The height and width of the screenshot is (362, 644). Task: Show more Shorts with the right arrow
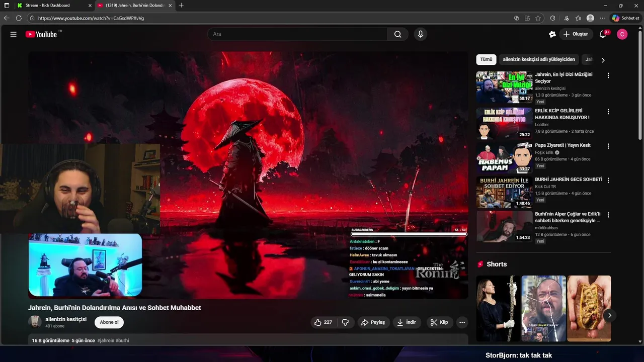click(609, 315)
